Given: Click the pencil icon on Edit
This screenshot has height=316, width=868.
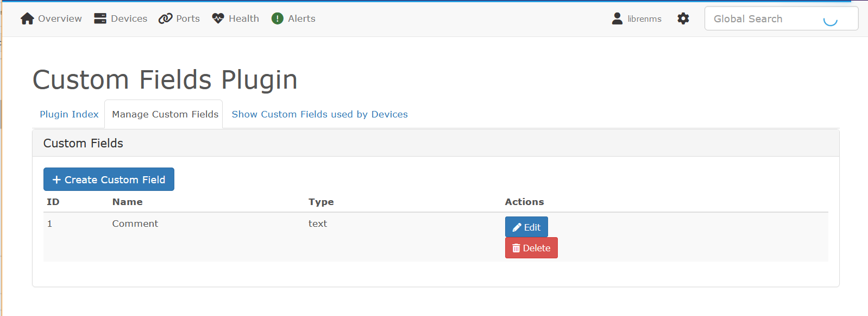Looking at the screenshot, I should (517, 227).
